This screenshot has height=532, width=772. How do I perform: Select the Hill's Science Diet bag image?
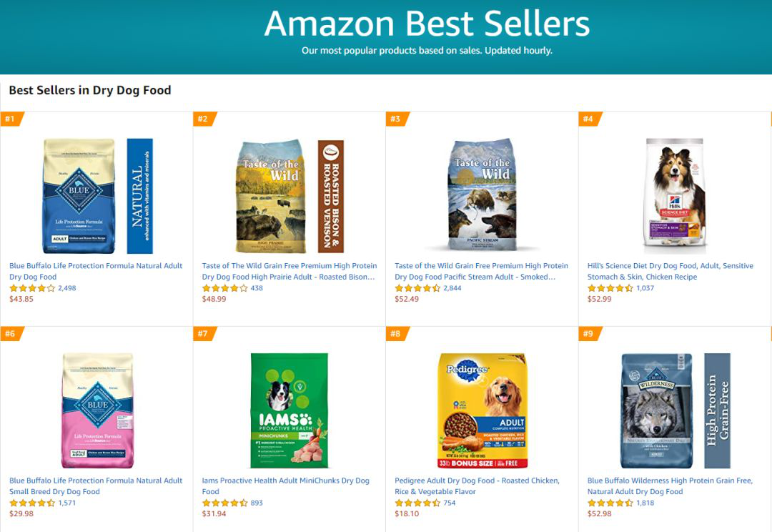pos(675,196)
